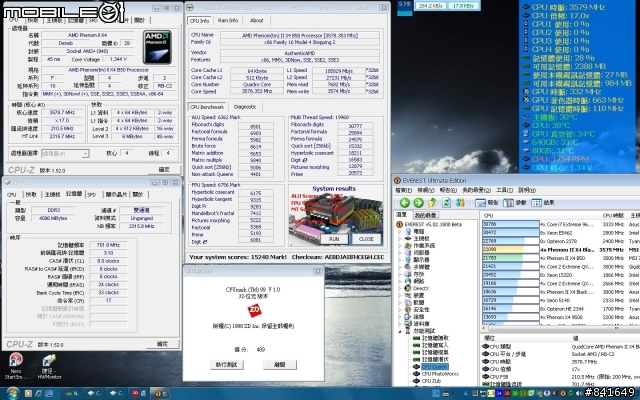The width and height of the screenshot is (640, 400).
Task: Click red ZD logo in CPUmark
Action: 254,310
